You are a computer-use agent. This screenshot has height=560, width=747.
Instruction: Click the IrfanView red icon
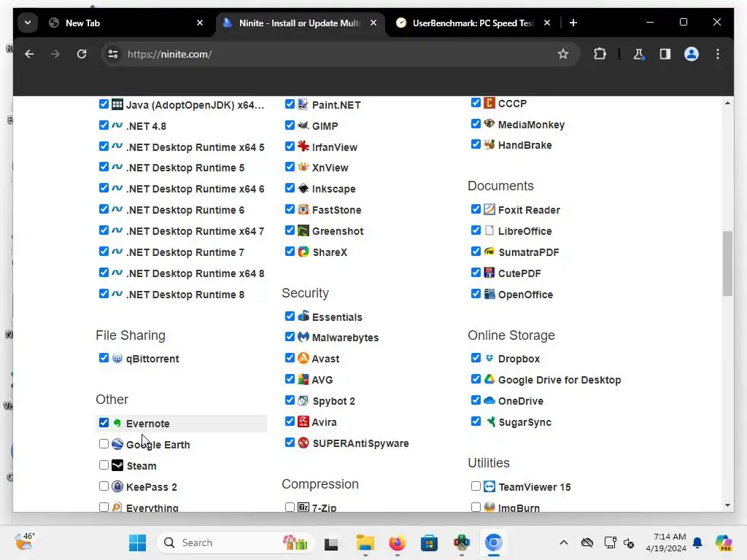coord(303,146)
